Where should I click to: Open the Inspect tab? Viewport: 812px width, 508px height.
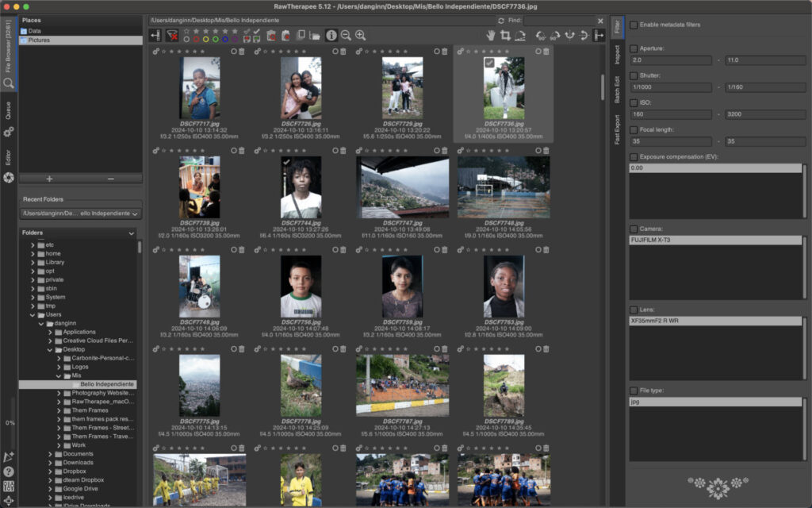tap(617, 55)
